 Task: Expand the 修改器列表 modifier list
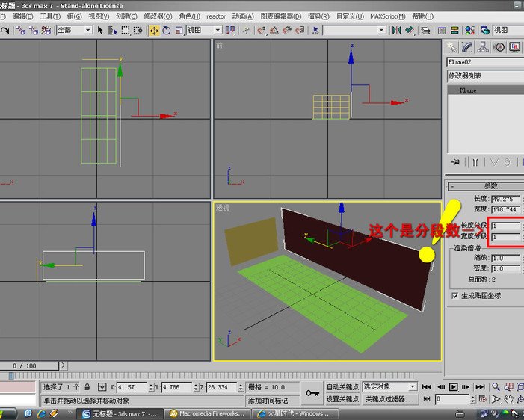pyautogui.click(x=485, y=75)
